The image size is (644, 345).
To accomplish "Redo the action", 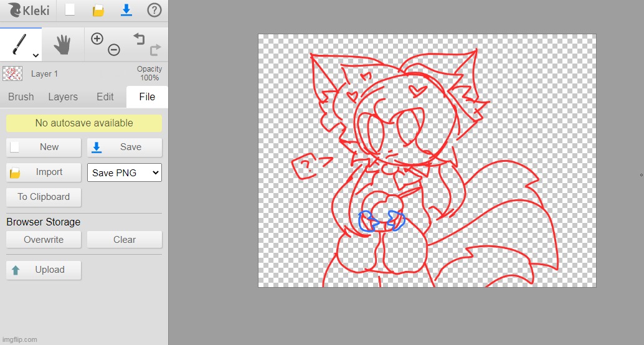I will pyautogui.click(x=155, y=50).
